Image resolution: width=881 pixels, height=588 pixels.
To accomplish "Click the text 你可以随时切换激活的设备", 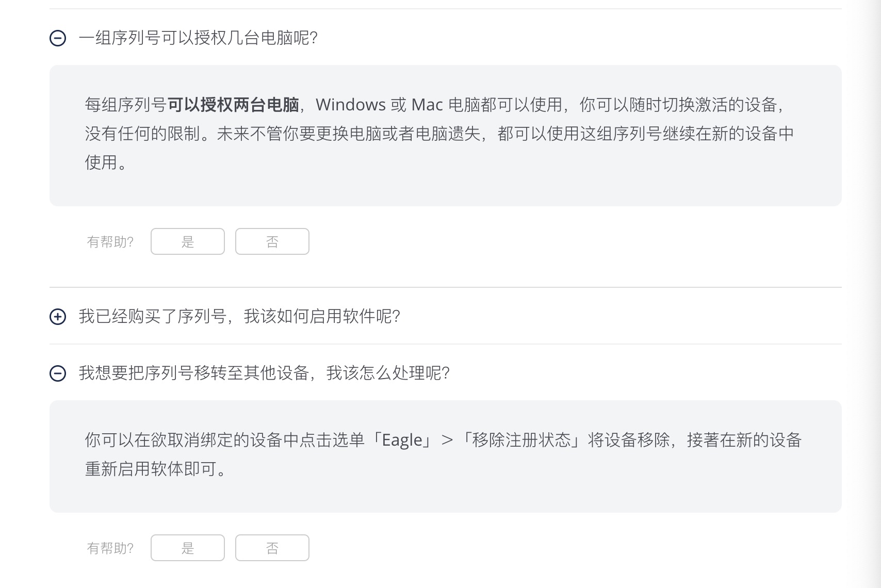I will click(x=678, y=105).
